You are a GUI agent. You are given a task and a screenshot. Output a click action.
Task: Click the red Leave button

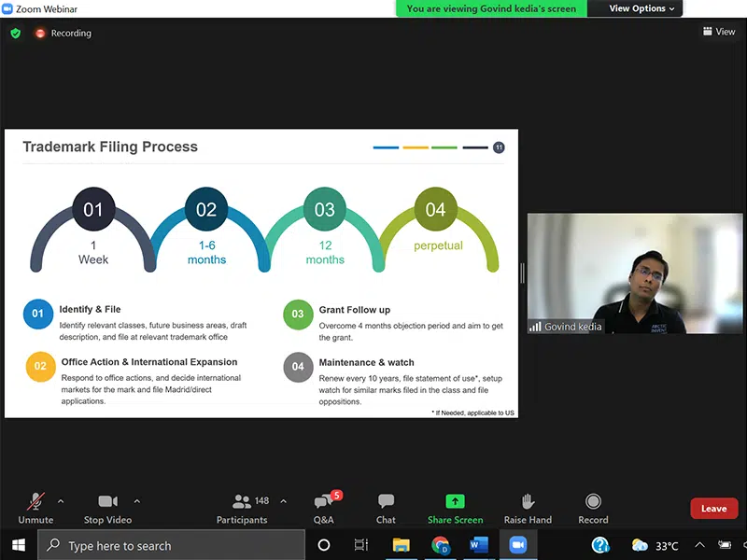click(713, 509)
